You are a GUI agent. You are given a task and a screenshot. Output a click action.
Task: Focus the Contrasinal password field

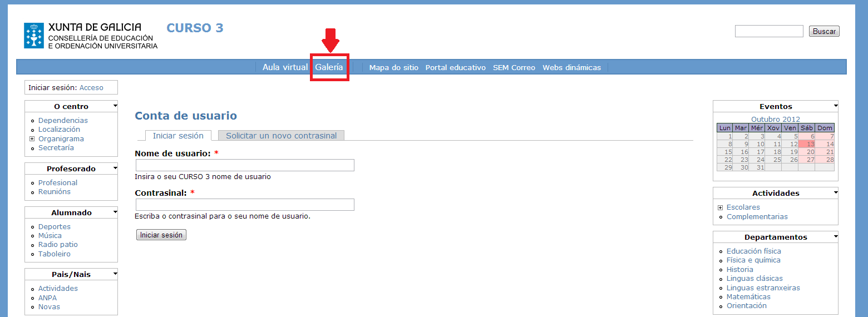245,205
